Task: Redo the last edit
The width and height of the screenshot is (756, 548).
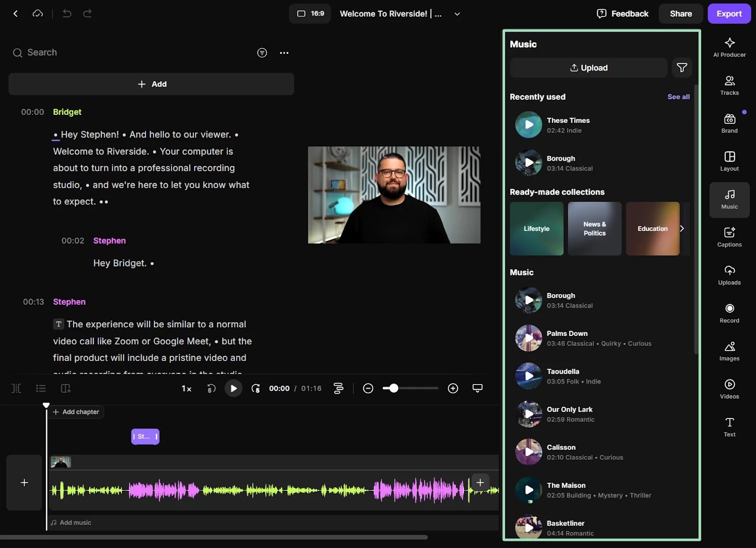Action: tap(87, 14)
